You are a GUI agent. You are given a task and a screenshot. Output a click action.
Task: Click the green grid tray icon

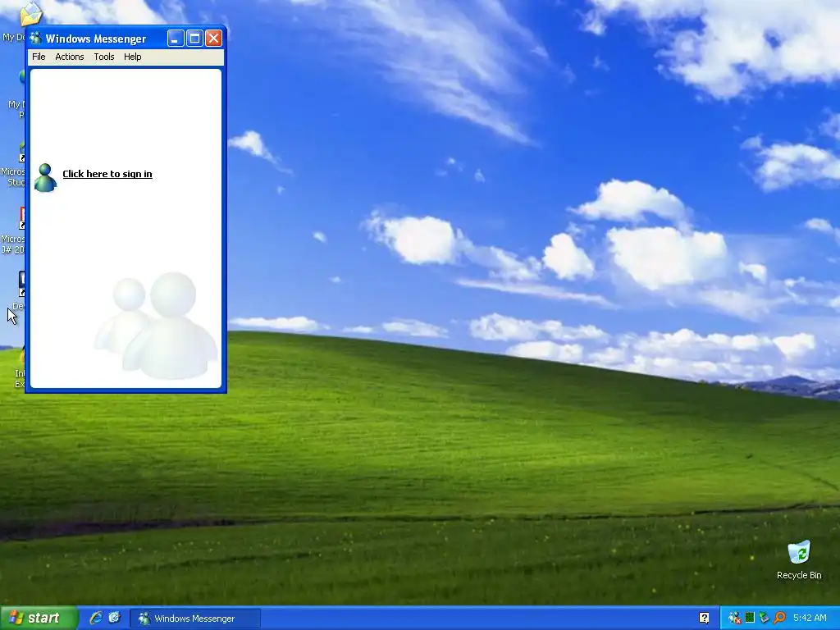750,619
